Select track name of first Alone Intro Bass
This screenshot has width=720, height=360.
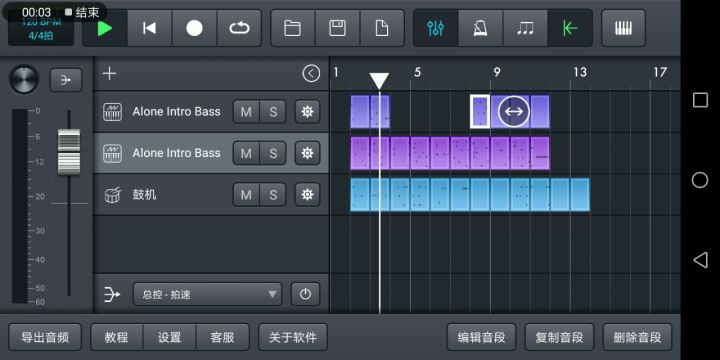pyautogui.click(x=176, y=112)
